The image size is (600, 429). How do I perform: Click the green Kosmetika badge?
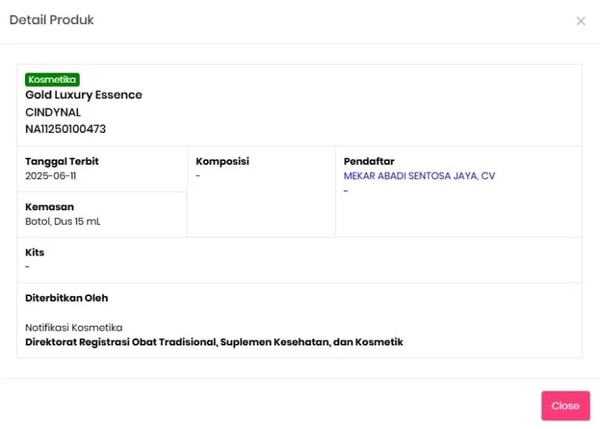[53, 80]
